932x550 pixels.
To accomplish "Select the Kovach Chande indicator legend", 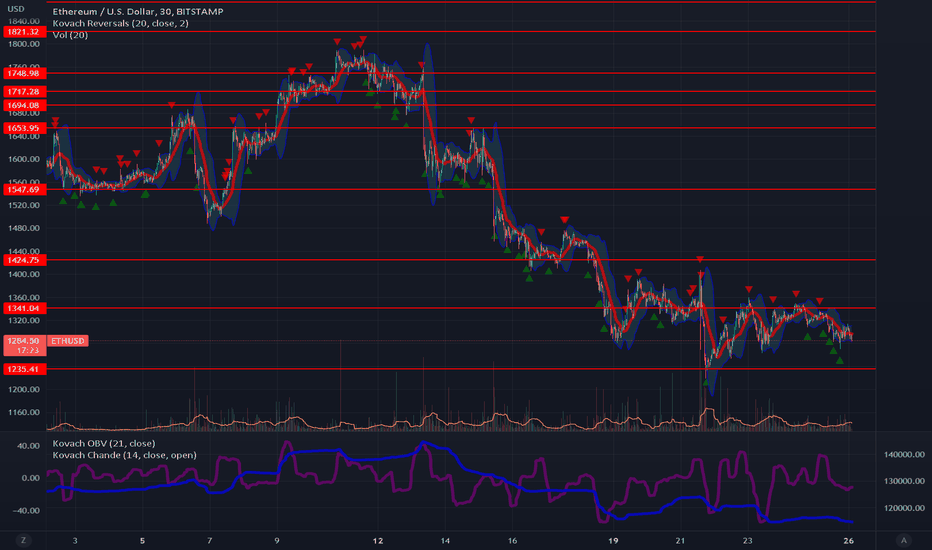I will click(x=124, y=455).
